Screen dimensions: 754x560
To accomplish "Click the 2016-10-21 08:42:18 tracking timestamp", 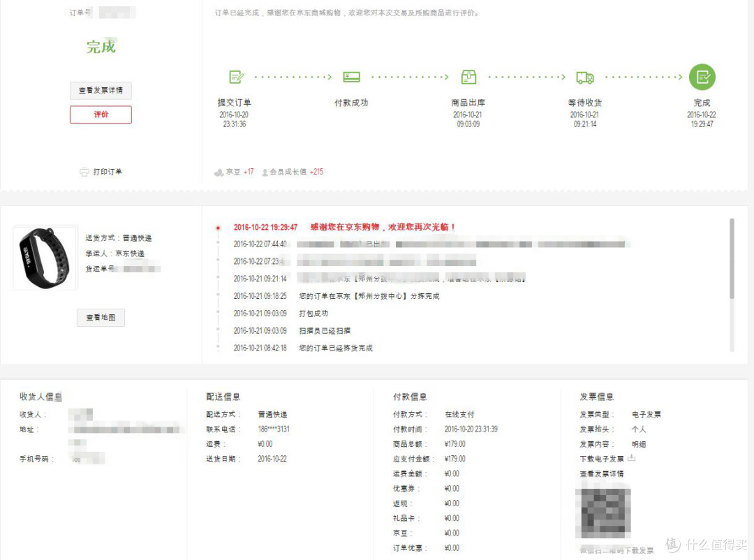I will pyautogui.click(x=260, y=348).
